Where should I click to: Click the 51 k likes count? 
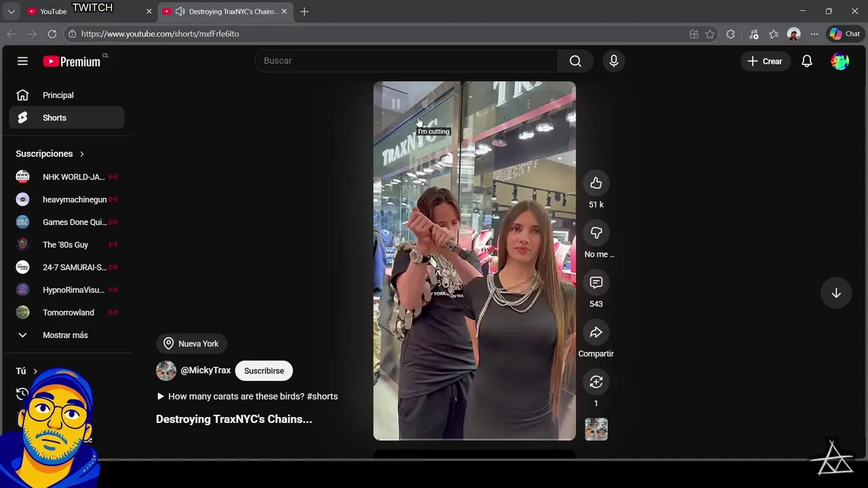click(596, 205)
